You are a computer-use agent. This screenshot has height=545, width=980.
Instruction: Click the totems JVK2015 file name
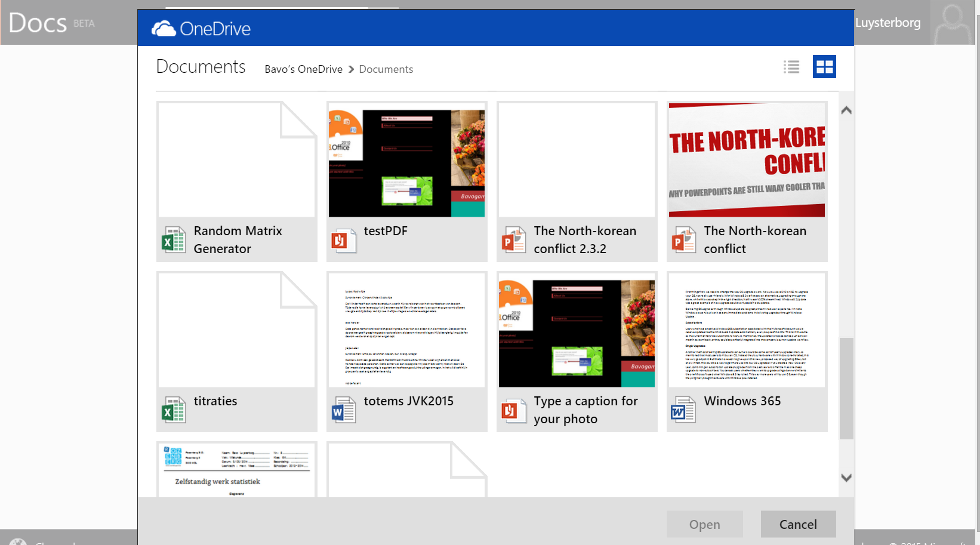click(409, 401)
